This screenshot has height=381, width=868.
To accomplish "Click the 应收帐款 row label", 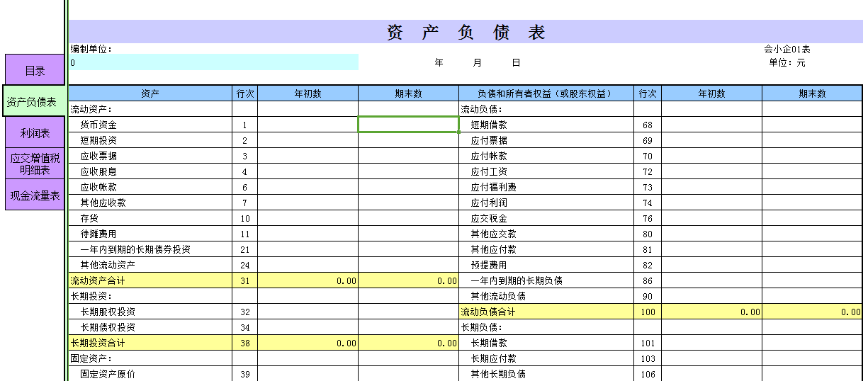I will (98, 187).
